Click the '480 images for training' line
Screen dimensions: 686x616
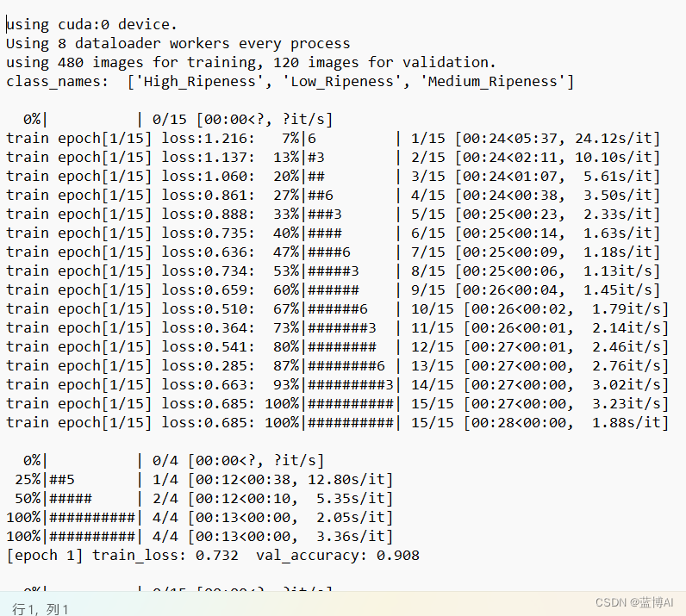(251, 63)
